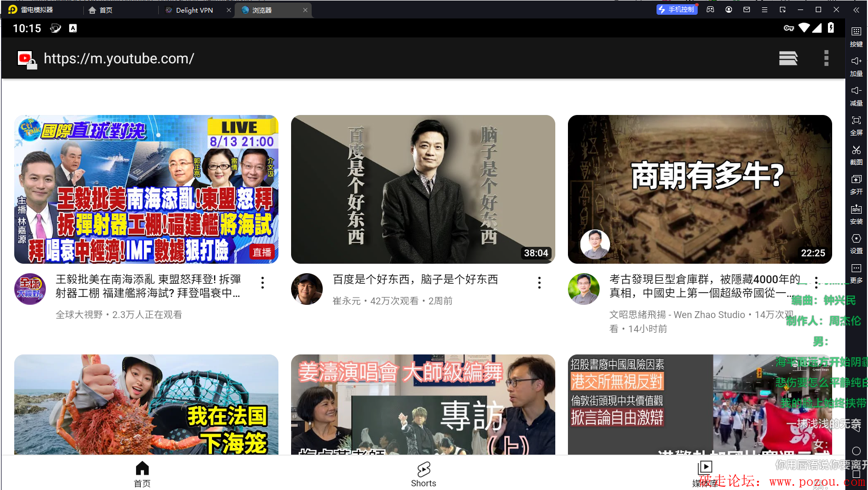Image resolution: width=868 pixels, height=490 pixels.
Task: Click the 手机控制 phone control button
Action: pyautogui.click(x=677, y=9)
